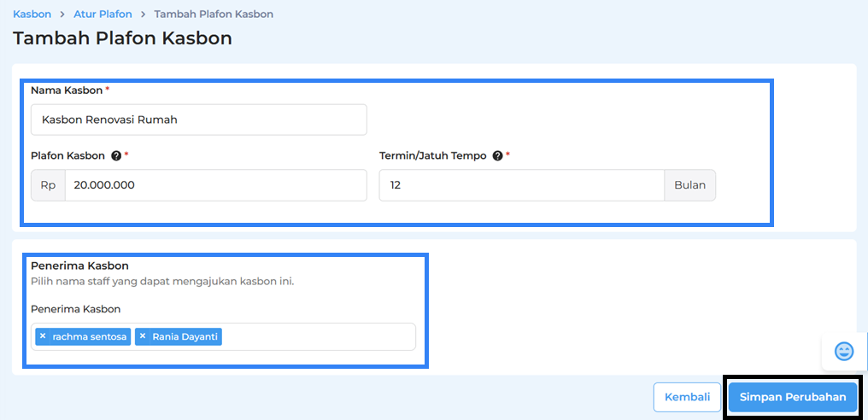Click the Termin/Jatuh Tempo number field
The image size is (868, 420).
(521, 185)
